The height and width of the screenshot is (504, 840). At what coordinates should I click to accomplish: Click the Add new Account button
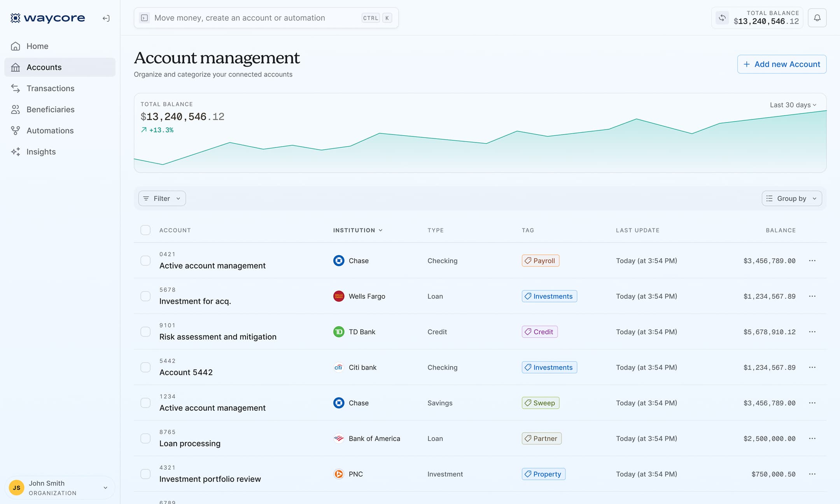point(782,64)
